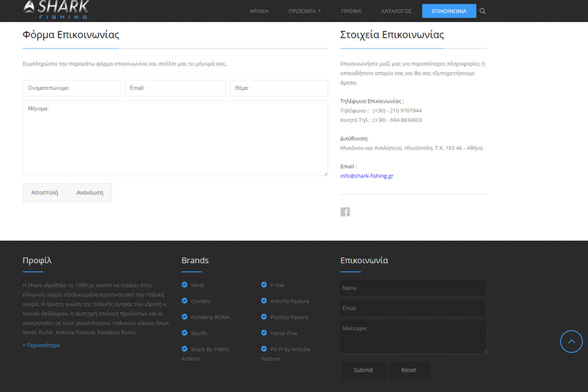
Task: Click into the Θέμα subject field
Action: [x=278, y=88]
